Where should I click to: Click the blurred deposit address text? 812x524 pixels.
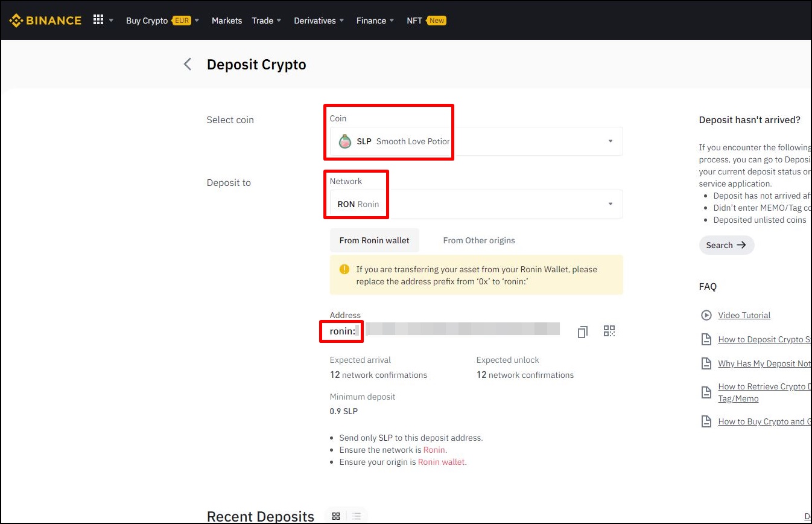462,329
